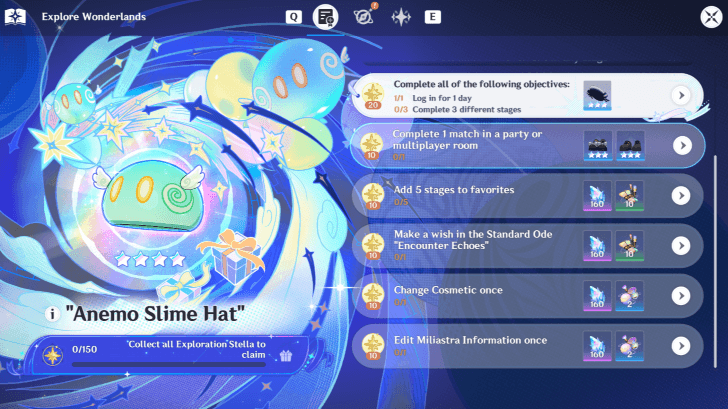Select 'Change Cosmetic once' task
The height and width of the screenshot is (409, 728).
point(527,296)
